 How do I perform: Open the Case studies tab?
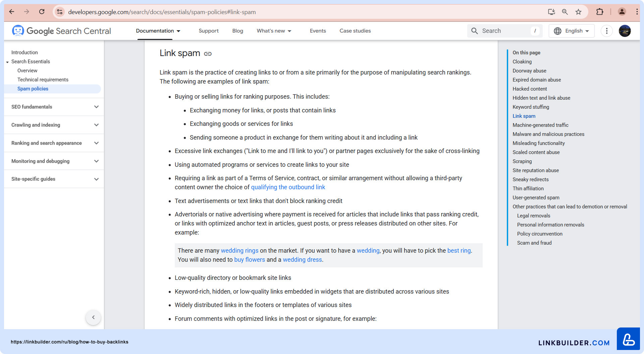pos(355,31)
